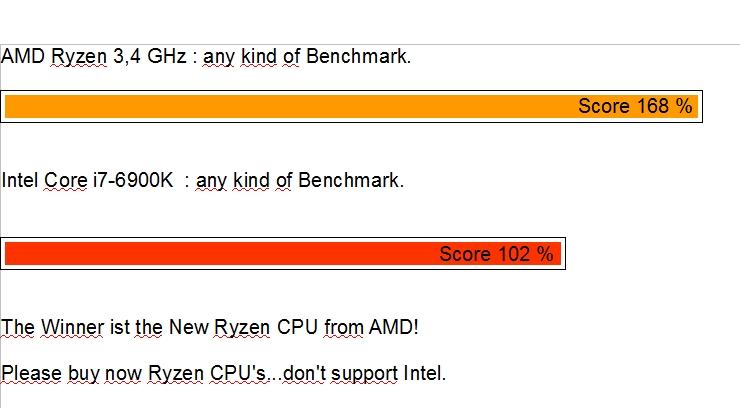Click the orange Ryzen score bar
740x408 pixels.
[351, 106]
